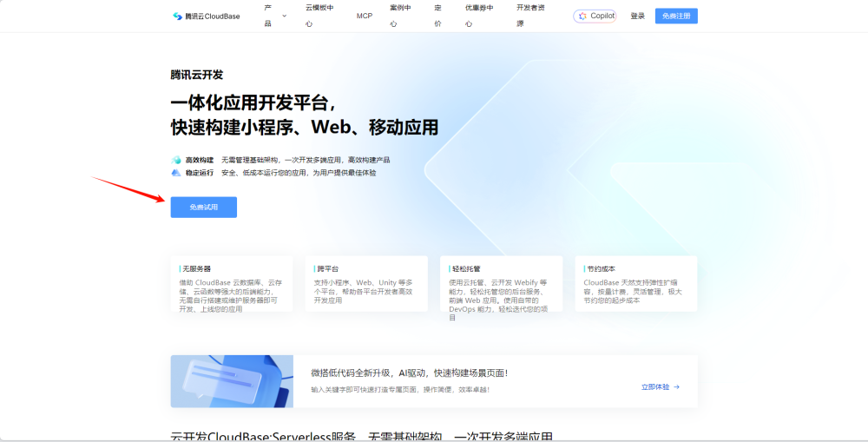Open the 节约成本 feature card
This screenshot has height=442, width=868.
[636, 284]
